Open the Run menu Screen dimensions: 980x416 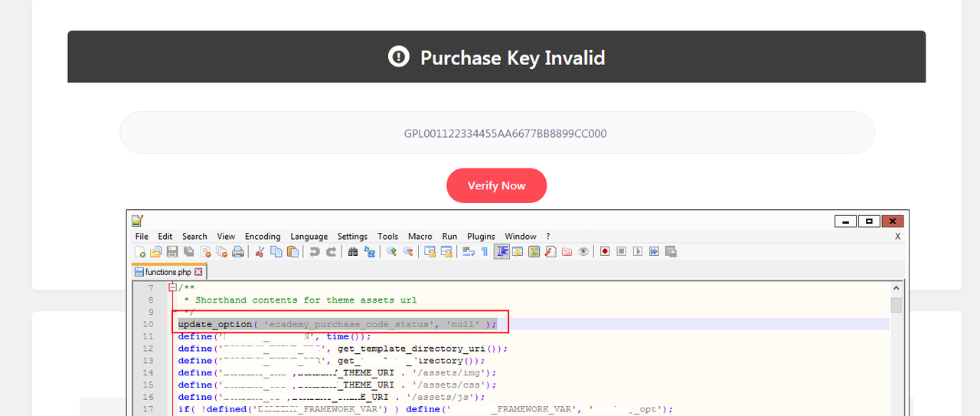(x=449, y=236)
